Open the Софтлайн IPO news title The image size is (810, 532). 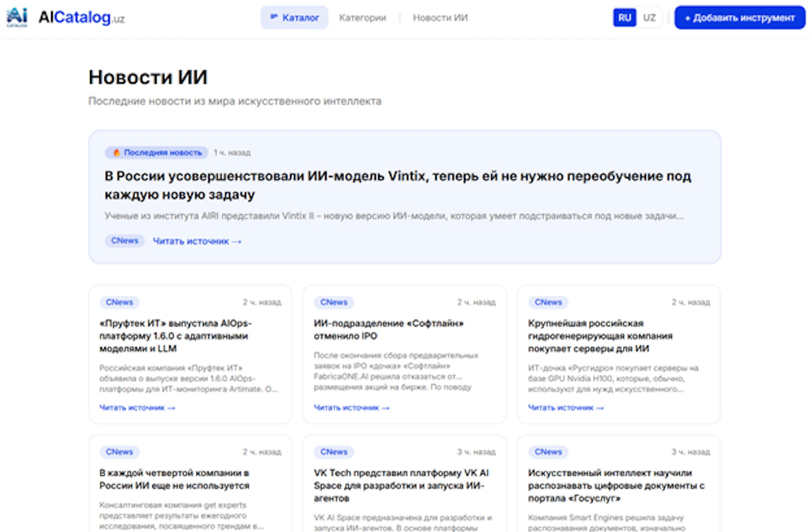[x=388, y=330]
